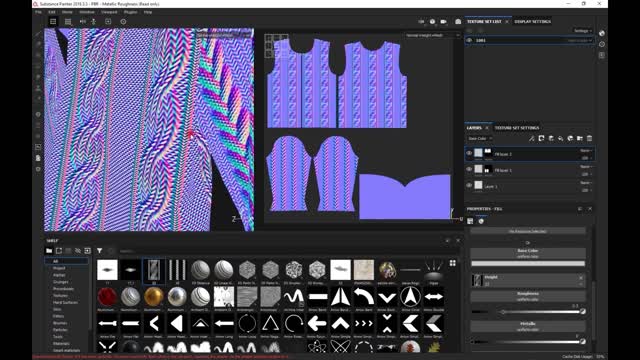
Task: Click the video camera icon above viewport
Action: 443,22
